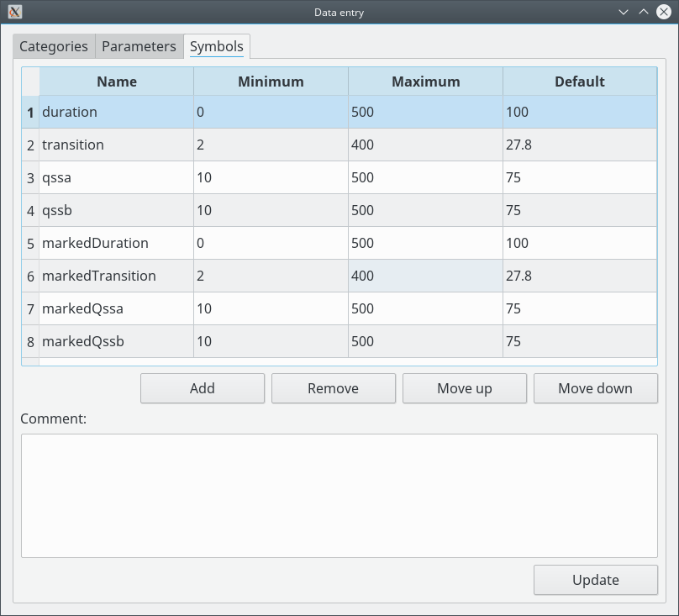The height and width of the screenshot is (616, 679).
Task: Click the Minimum cell of markedTransition row
Action: 271,276
